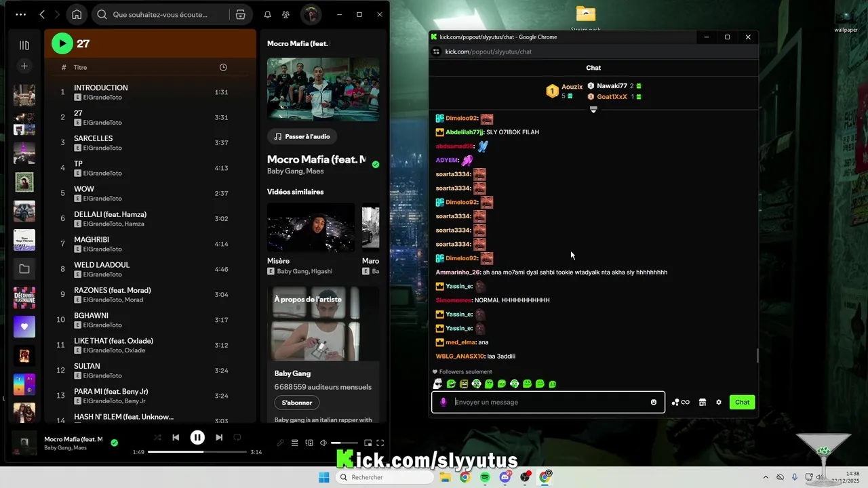
Task: Open the emoji picker in message box
Action: [x=654, y=402]
